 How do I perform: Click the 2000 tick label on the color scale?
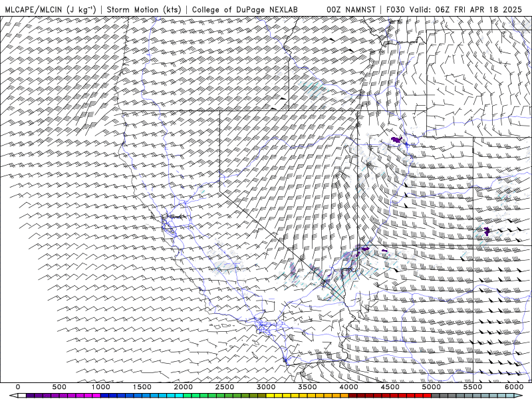184,387
